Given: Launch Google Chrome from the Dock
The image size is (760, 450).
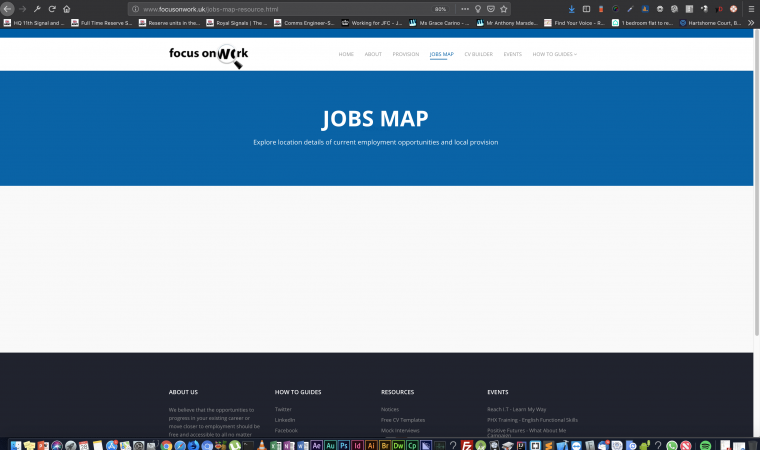Looking at the screenshot, I should pos(166,445).
